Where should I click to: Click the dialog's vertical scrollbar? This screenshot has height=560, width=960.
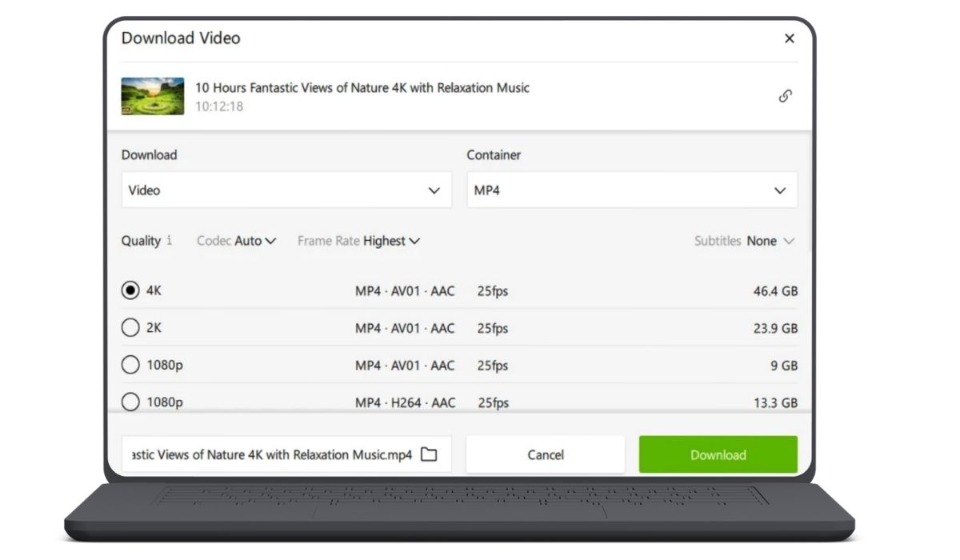(x=810, y=192)
